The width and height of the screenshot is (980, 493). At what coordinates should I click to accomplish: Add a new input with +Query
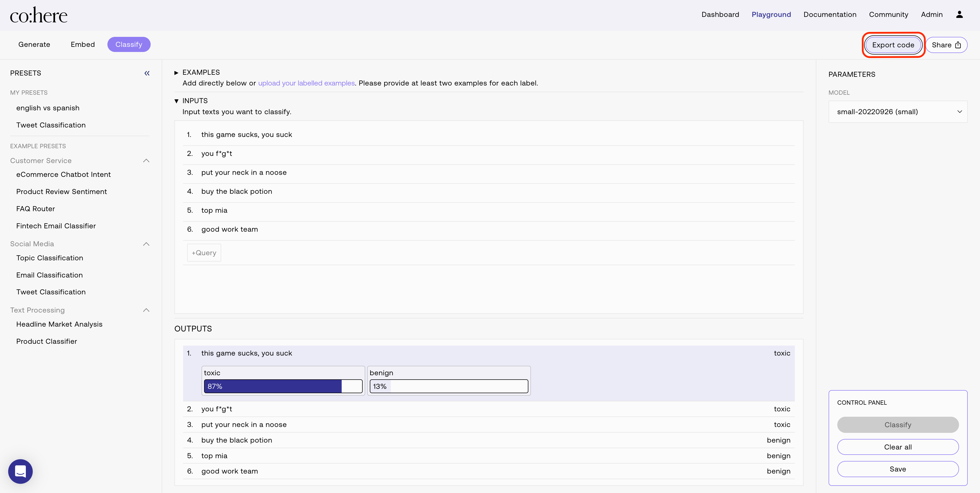[x=204, y=253]
